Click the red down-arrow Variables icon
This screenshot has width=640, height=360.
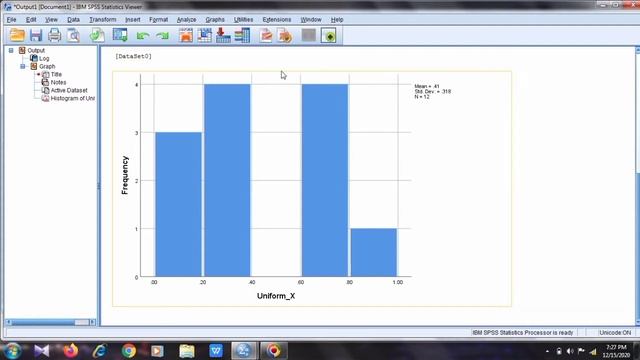[223, 36]
